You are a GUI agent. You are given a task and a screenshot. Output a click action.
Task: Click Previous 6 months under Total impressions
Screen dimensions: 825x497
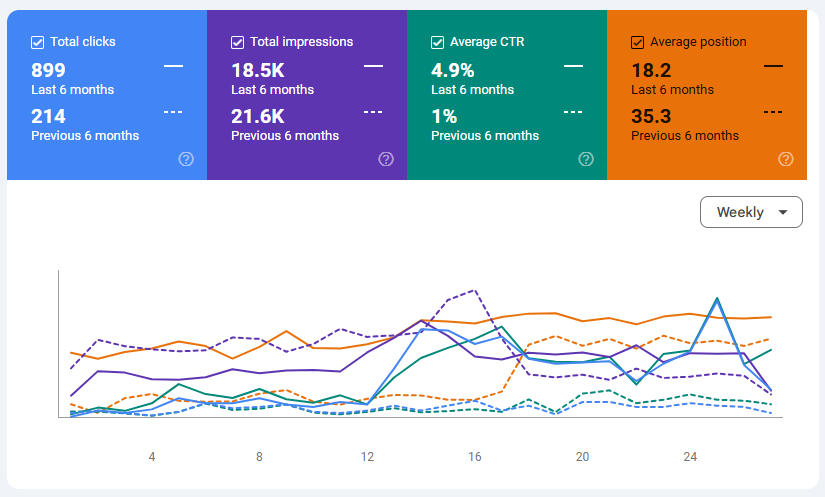click(285, 135)
